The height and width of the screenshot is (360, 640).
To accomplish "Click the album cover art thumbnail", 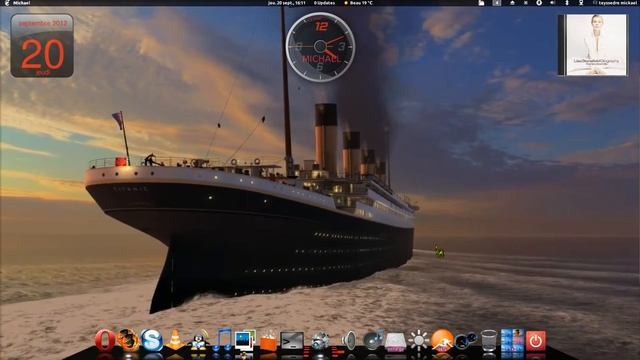I will [x=593, y=45].
